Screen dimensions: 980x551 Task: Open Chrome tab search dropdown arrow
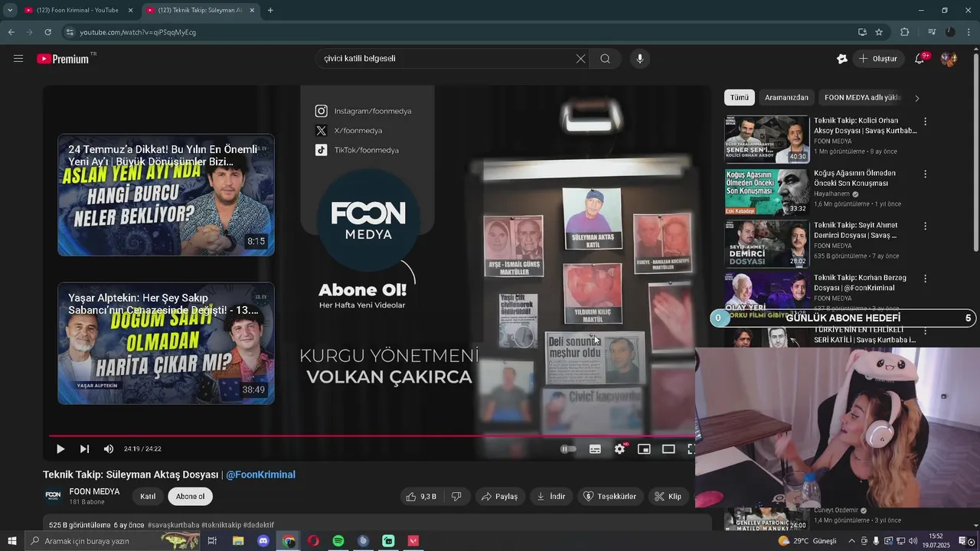pyautogui.click(x=10, y=10)
